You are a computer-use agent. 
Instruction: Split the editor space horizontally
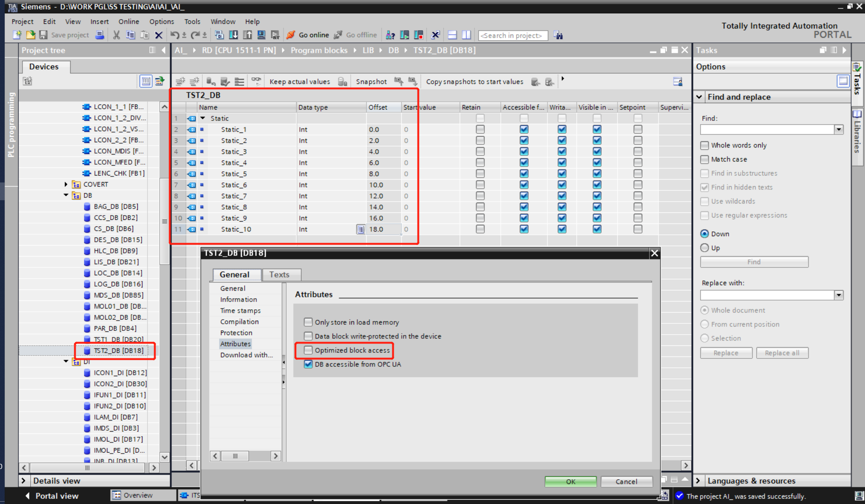[x=452, y=35]
